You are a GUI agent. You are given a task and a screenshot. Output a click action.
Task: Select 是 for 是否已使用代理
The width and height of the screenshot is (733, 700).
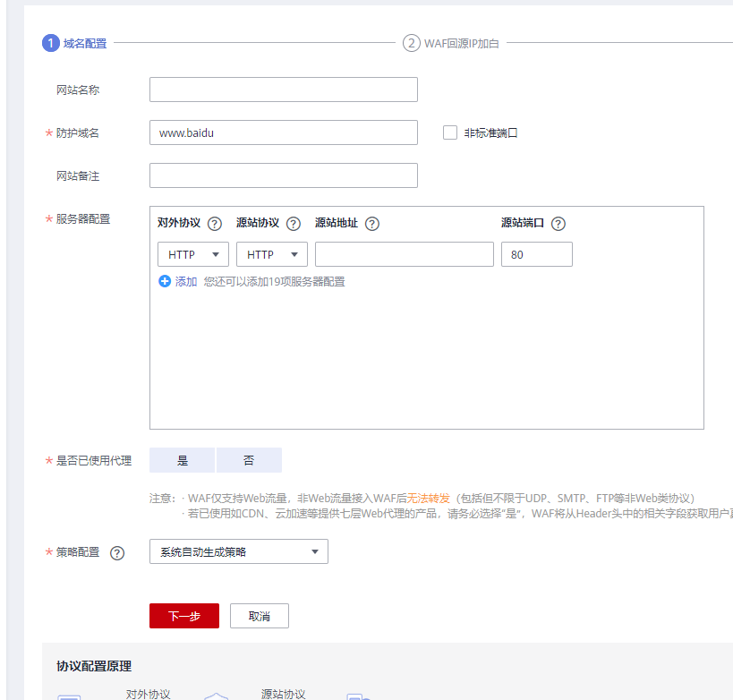182,460
